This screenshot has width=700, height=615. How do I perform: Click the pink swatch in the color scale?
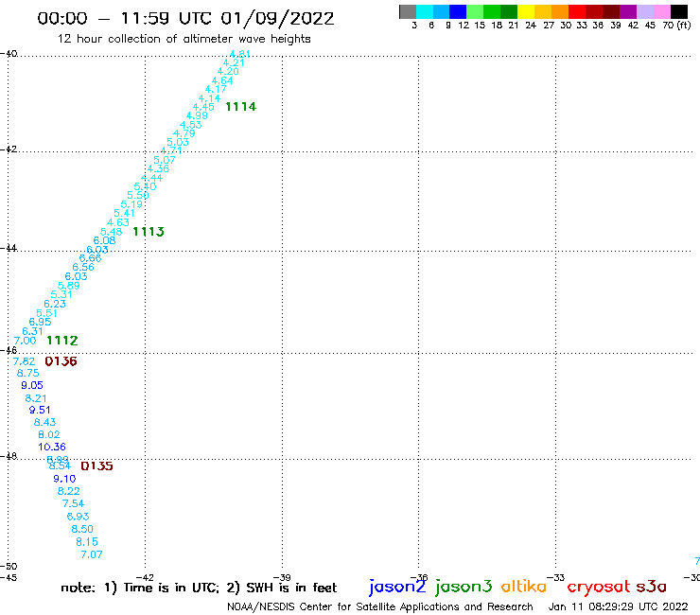(662, 12)
